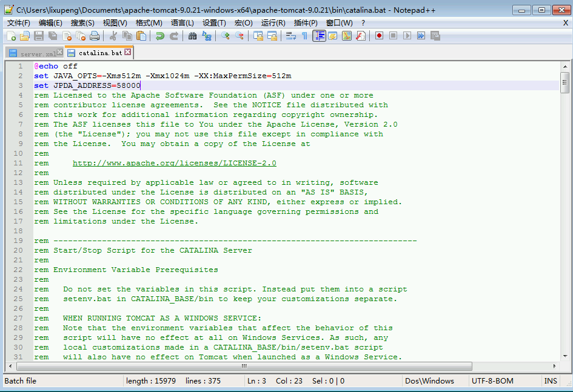573x392 pixels.
Task: Stop macro recording with the square icon
Action: pos(393,36)
